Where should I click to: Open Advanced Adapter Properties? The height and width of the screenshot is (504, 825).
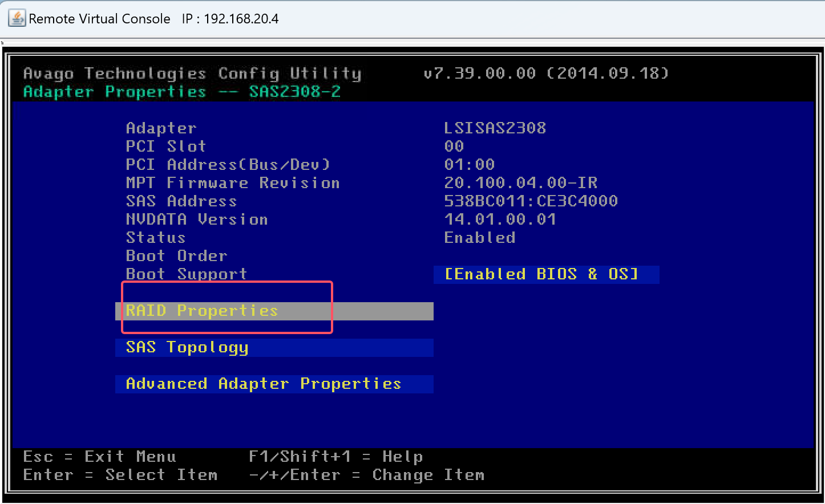274,384
